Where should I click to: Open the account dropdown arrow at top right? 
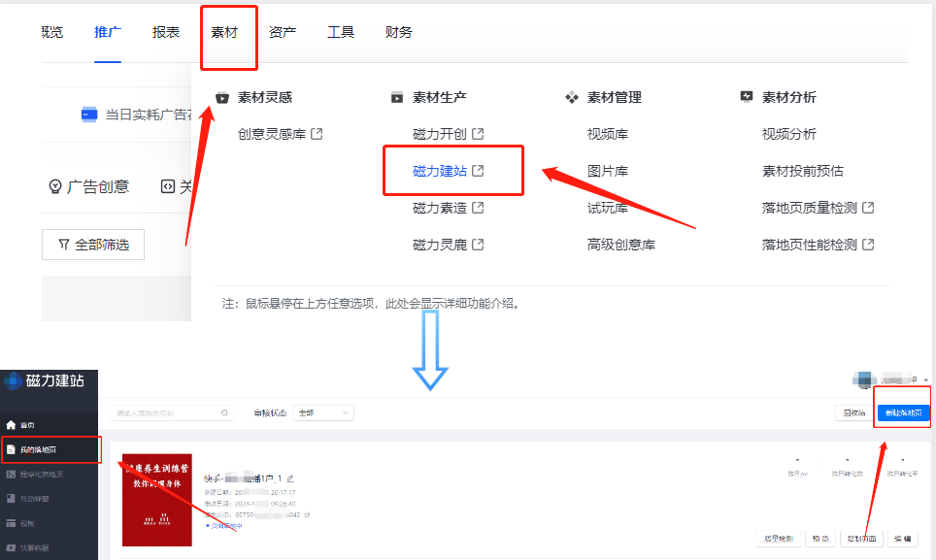click(926, 379)
